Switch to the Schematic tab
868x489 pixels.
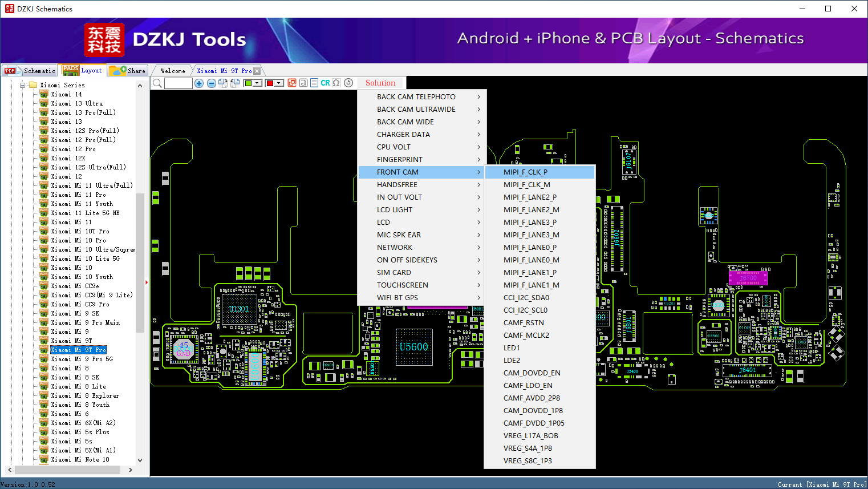point(30,71)
